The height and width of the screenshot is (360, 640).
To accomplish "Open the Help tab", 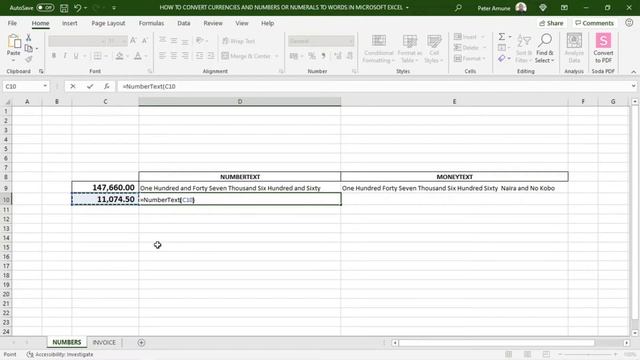I will (267, 23).
